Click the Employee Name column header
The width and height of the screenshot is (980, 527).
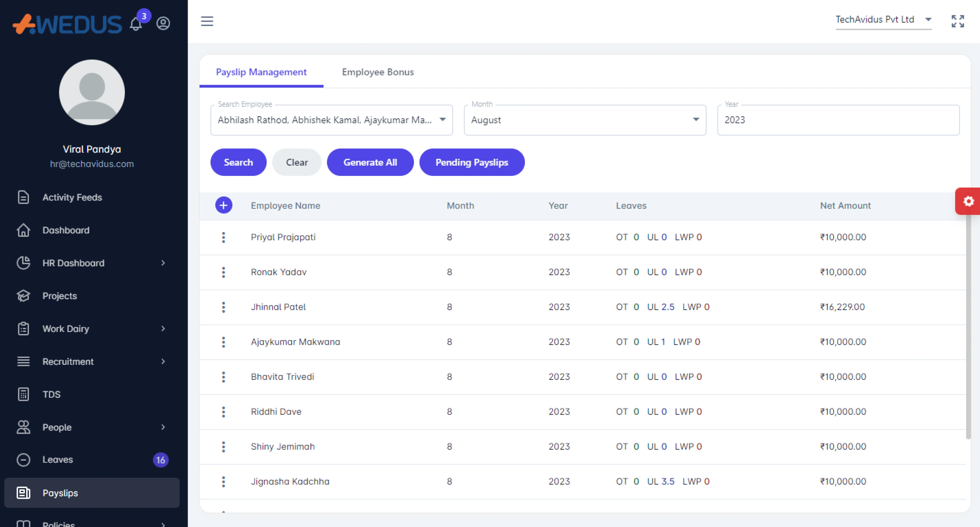point(285,206)
